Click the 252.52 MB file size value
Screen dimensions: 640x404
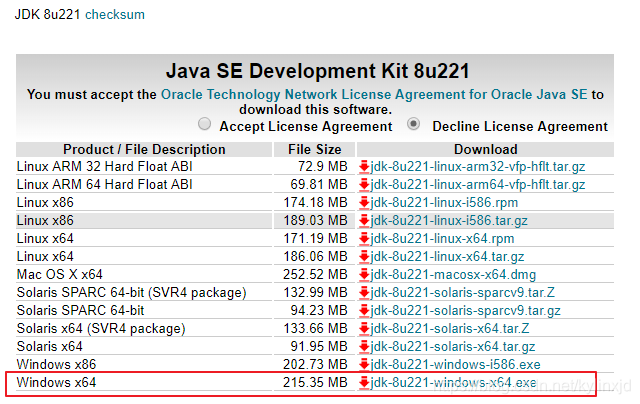coord(316,275)
